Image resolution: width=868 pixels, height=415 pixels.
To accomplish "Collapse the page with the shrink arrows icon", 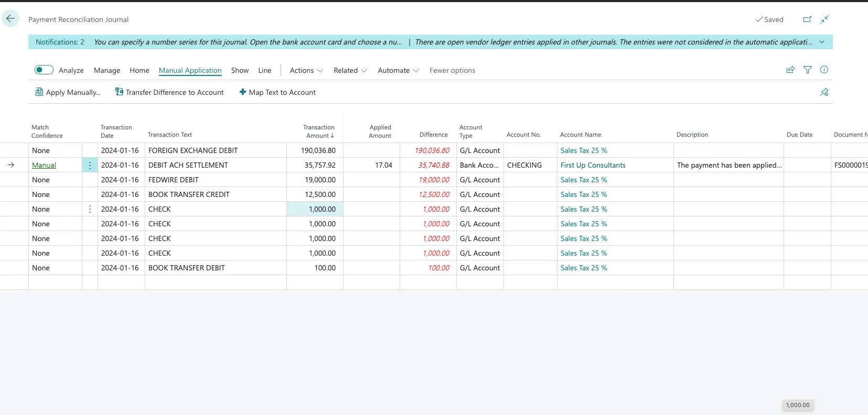I will coord(824,19).
